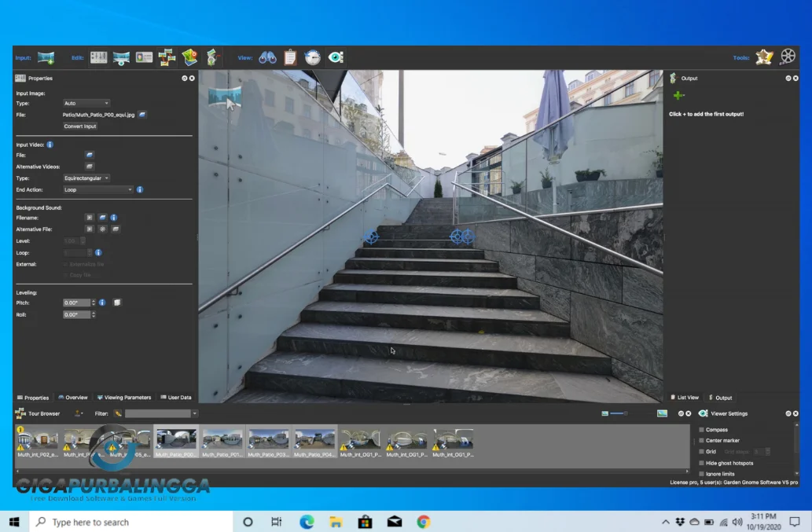Open the Properties sliders icon in Edit toolbar

point(98,57)
